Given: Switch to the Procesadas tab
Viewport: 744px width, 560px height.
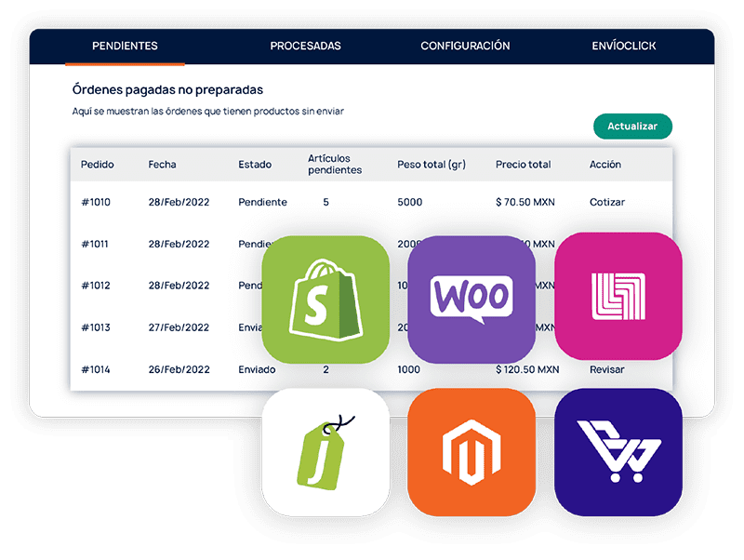Looking at the screenshot, I should (x=305, y=44).
